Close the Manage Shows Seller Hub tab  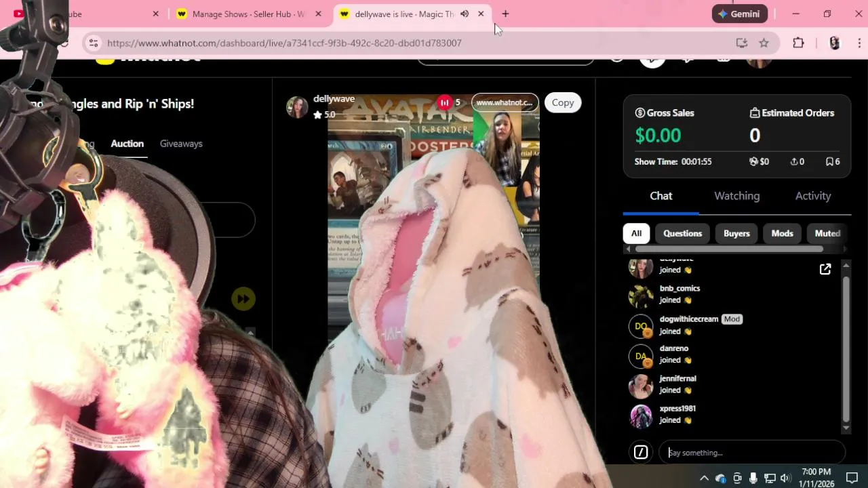[x=318, y=14]
